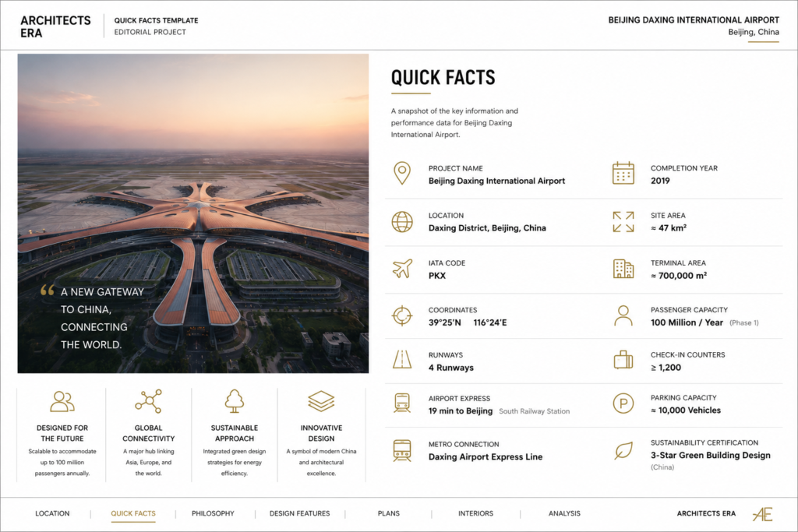Click the metro icon beside Metro Connection
The image size is (798, 532).
[402, 451]
